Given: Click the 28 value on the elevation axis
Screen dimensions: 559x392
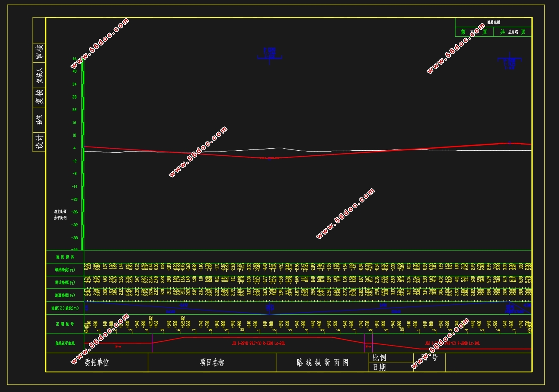Looking at the screenshot, I should (74, 97).
